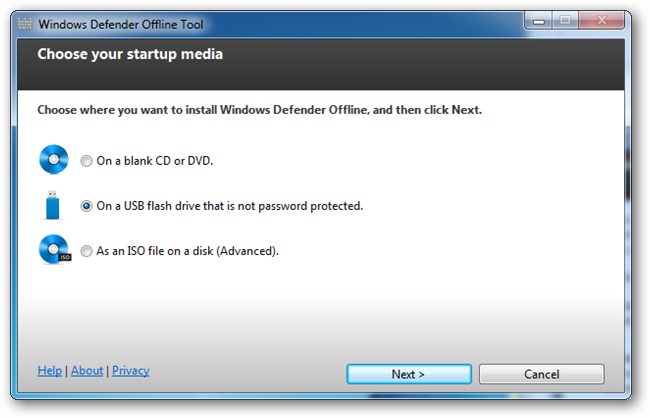View the Privacy link
This screenshot has height=418, width=650.
click(x=130, y=371)
